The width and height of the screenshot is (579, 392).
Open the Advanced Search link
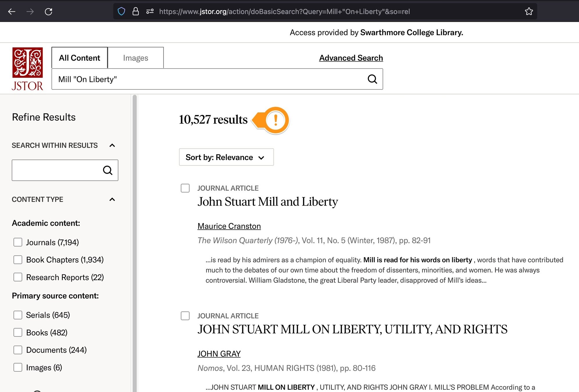351,58
